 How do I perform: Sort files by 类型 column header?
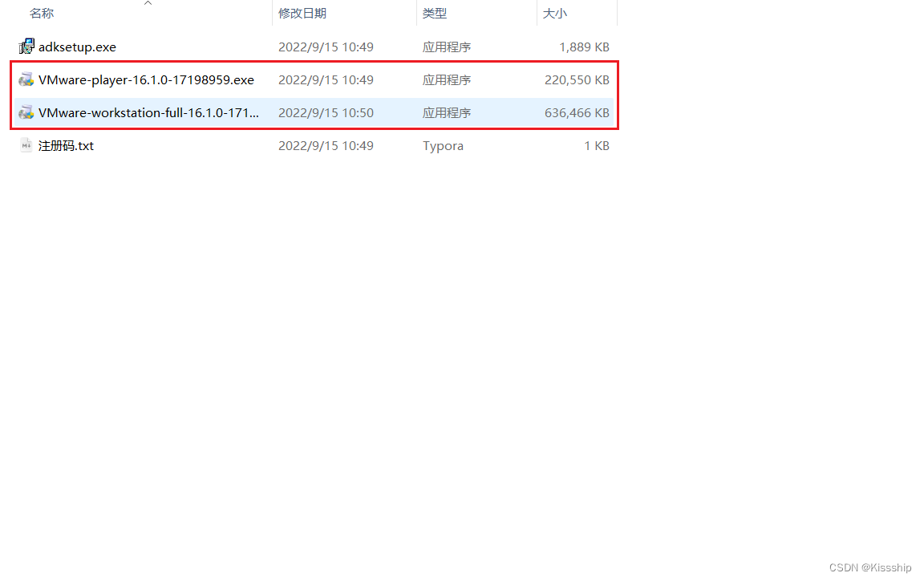coord(434,14)
